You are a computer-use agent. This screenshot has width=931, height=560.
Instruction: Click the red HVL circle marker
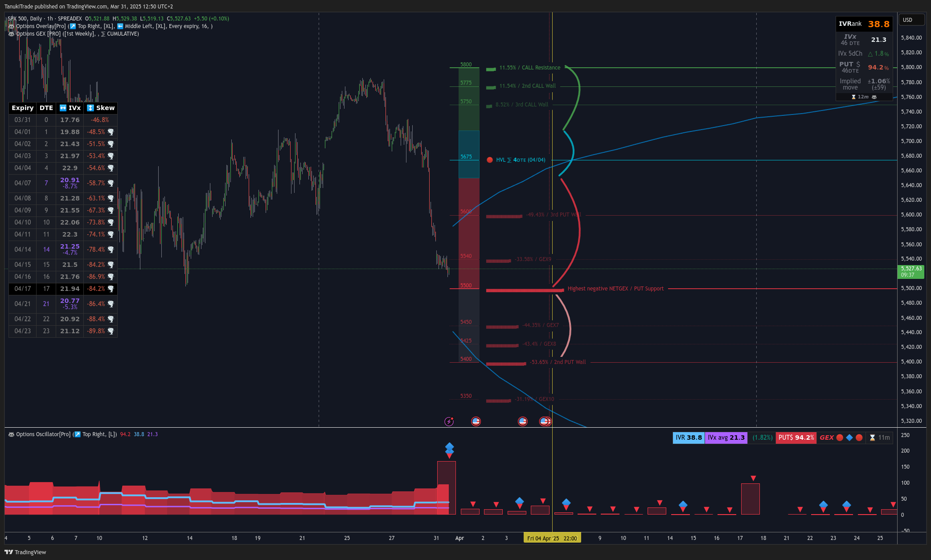[x=490, y=160]
